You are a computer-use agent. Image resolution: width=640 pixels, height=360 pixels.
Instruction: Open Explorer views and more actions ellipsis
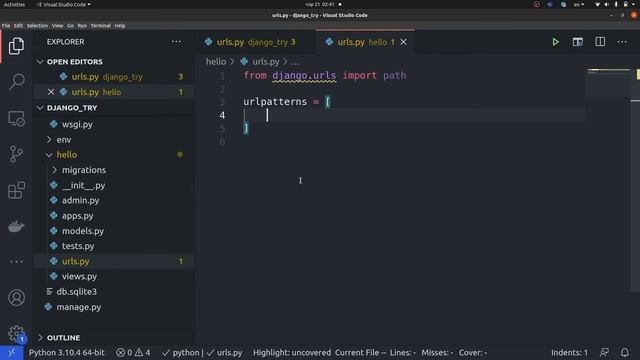[176, 42]
